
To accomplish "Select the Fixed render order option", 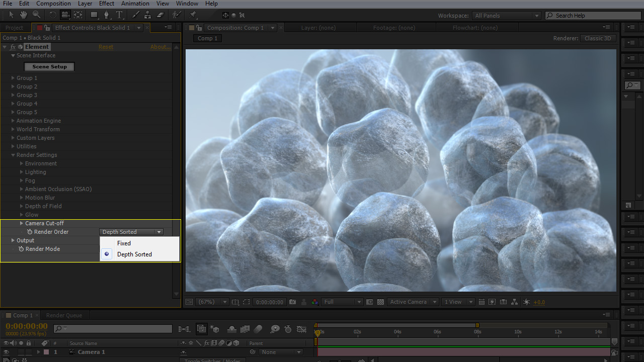I will click(x=123, y=243).
